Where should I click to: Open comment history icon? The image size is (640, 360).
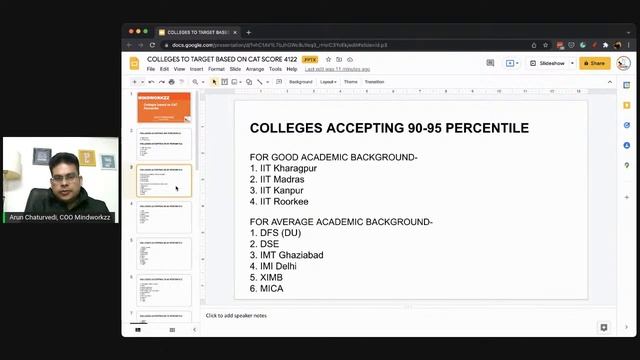490,63
